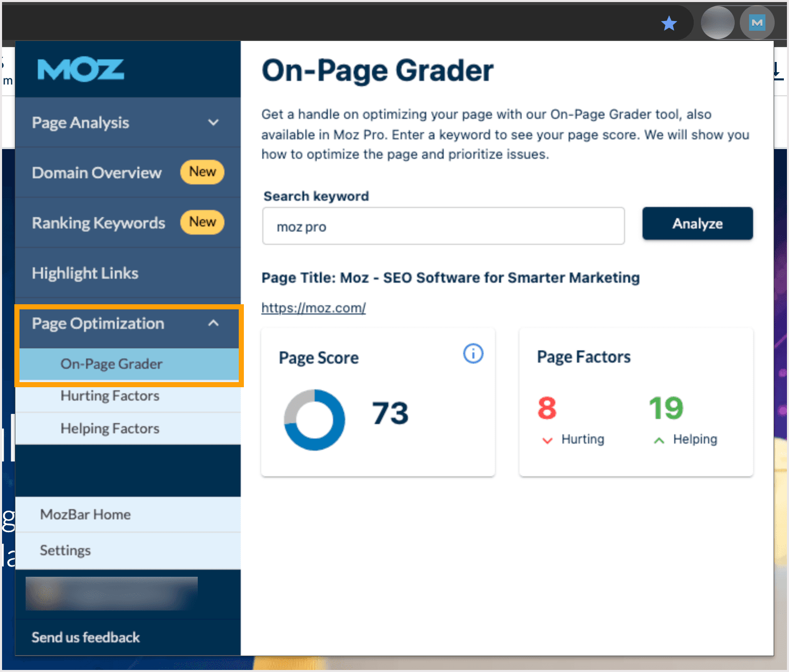Image resolution: width=789 pixels, height=672 pixels.
Task: Click the browser profile avatar icon
Action: pyautogui.click(x=717, y=22)
